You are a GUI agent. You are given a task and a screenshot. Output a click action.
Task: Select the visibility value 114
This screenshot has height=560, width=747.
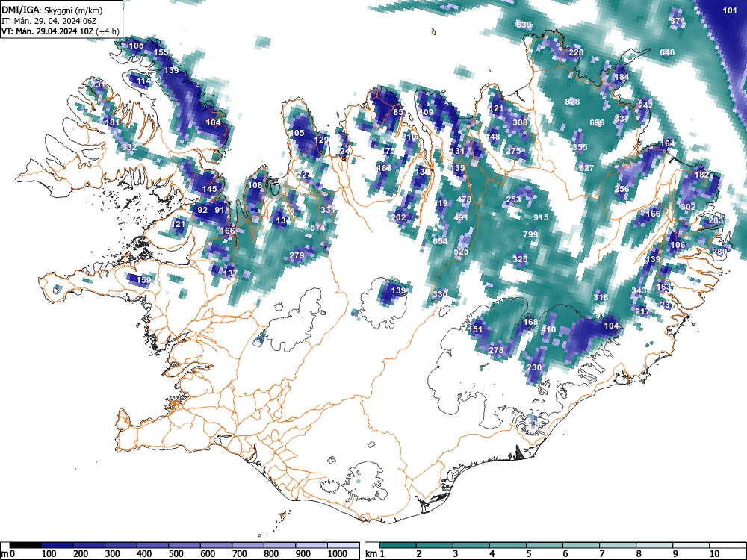click(x=144, y=81)
